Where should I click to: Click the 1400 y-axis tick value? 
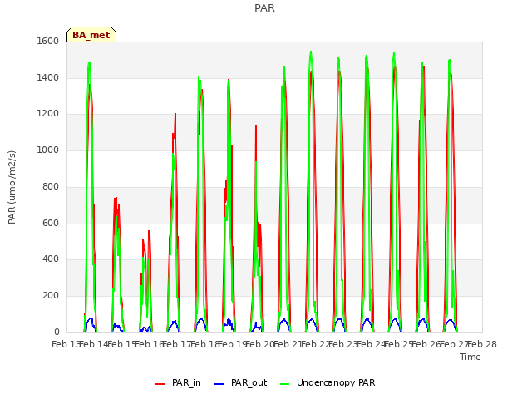tap(48, 77)
